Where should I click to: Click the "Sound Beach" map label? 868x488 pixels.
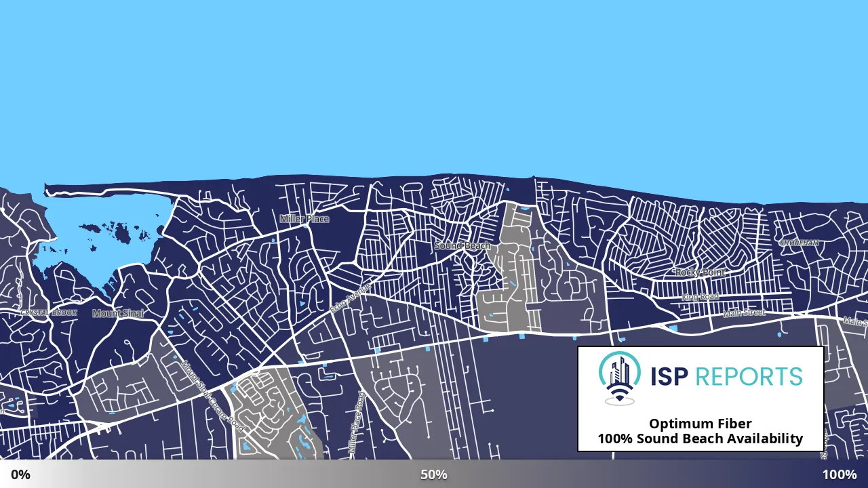coord(462,245)
